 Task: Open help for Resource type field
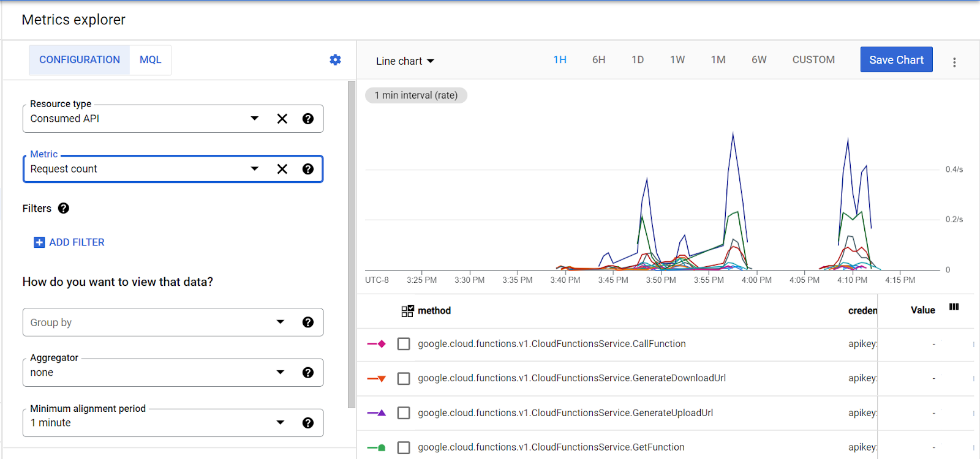pos(308,119)
